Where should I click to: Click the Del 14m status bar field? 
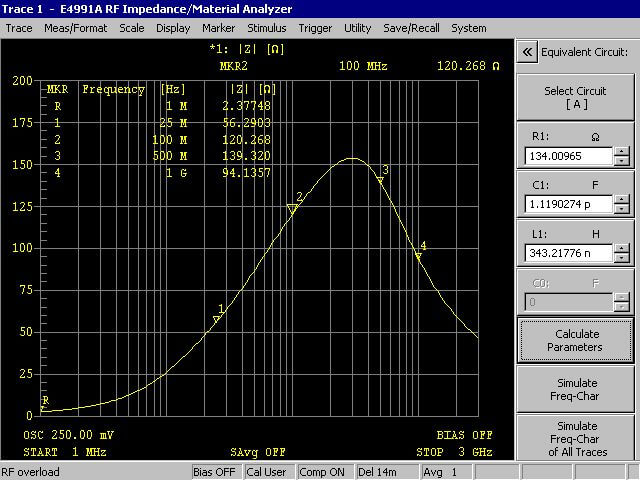387,472
